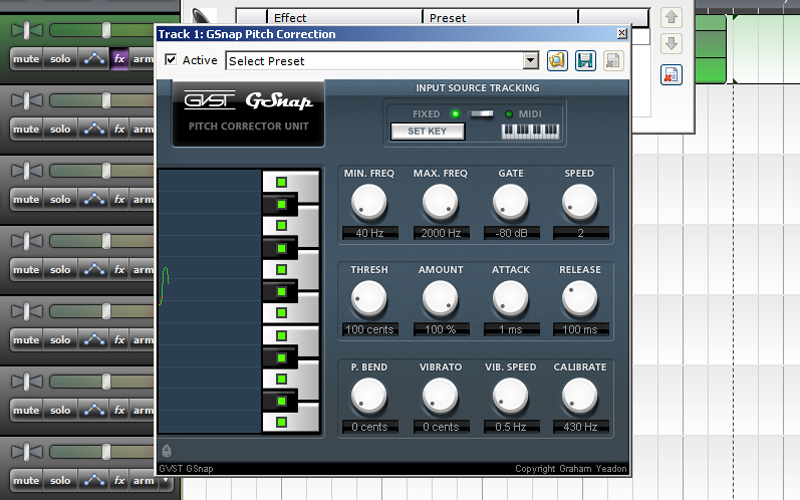Click the P. BEND knob
Screen dimensions: 800x500
[x=369, y=396]
